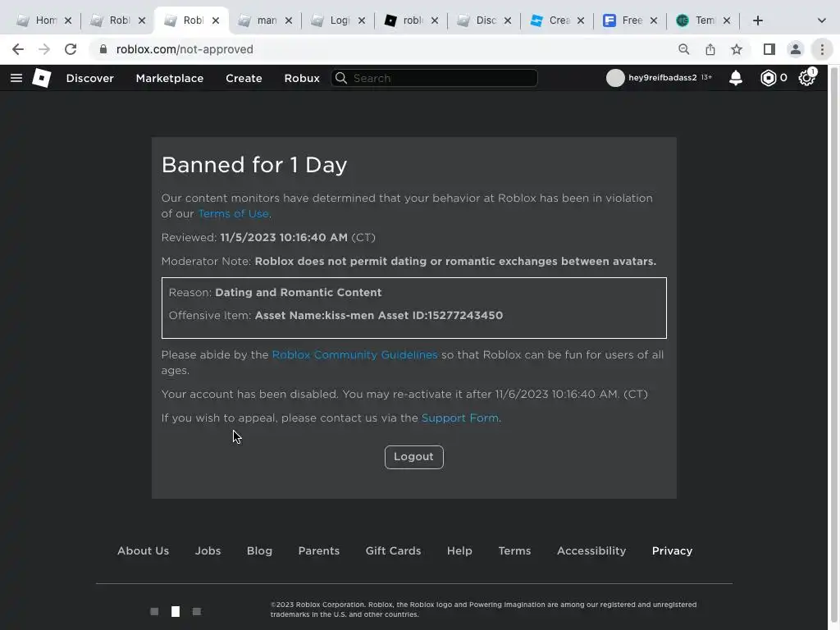Open Parents footer link
The image size is (840, 630).
(319, 550)
